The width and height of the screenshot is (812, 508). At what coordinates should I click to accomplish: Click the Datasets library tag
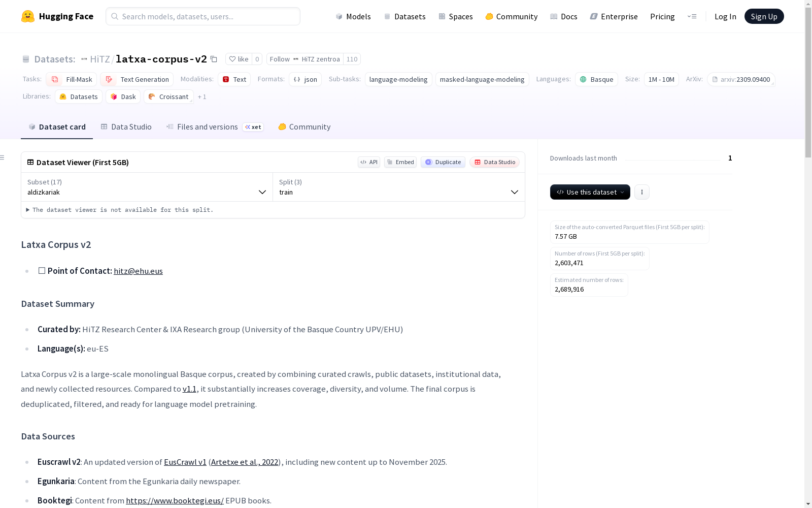coord(79,97)
